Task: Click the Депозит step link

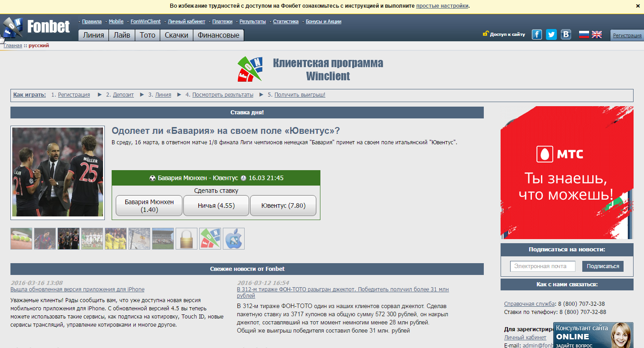Action: coord(123,95)
